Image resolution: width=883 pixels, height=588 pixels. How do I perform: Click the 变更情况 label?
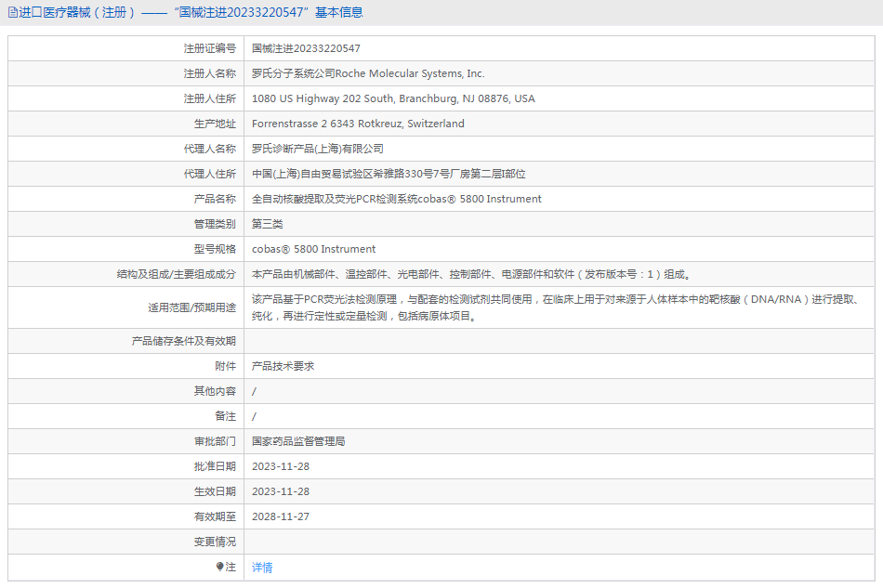pyautogui.click(x=215, y=542)
